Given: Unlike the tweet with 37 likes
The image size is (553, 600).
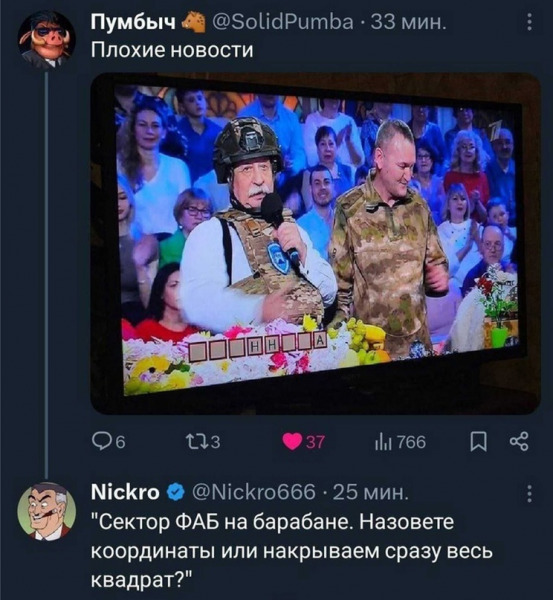Looking at the screenshot, I should (x=303, y=442).
